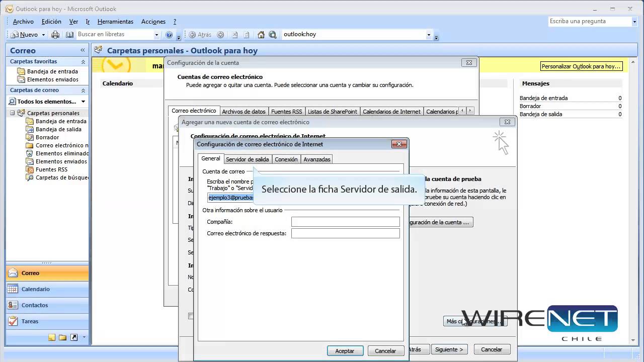The width and height of the screenshot is (644, 362).
Task: Switch to the Calendario module
Action: click(x=47, y=289)
